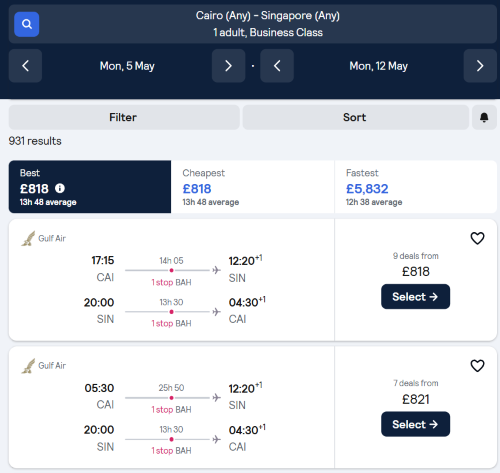This screenshot has height=473, width=500.
Task: Move return date back from Mon, 12 May
Action: (277, 66)
